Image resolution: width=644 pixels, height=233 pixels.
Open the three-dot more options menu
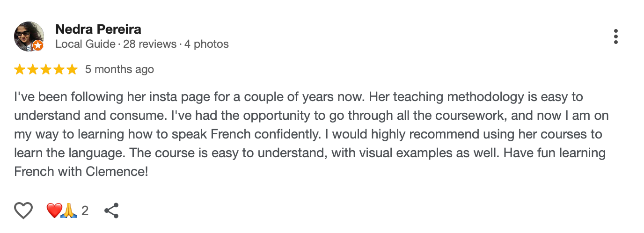[x=615, y=36]
